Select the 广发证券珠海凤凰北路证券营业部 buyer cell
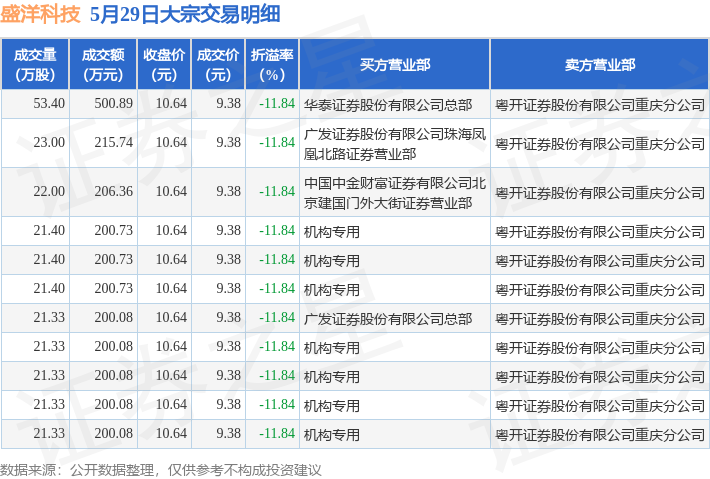This screenshot has height=479, width=710. tap(395, 143)
